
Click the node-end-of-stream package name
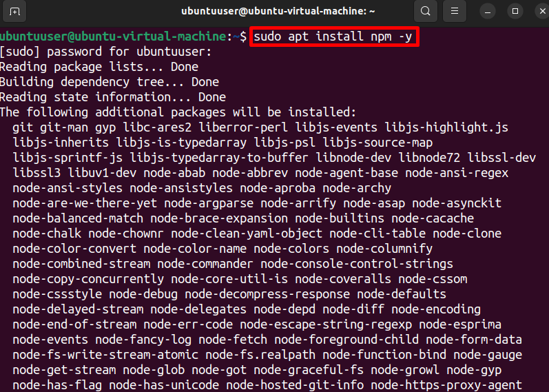tap(74, 324)
